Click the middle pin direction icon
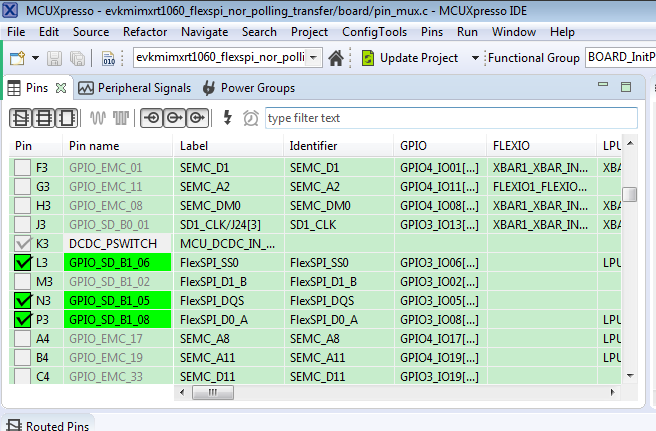The height and width of the screenshot is (431, 656). pyautogui.click(x=174, y=118)
